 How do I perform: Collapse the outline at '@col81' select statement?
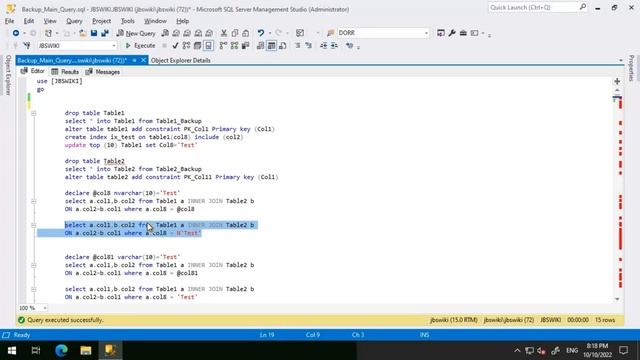tap(34, 265)
